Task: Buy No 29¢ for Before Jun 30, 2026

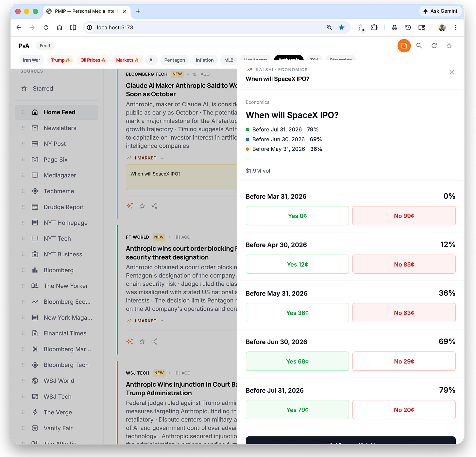Action: [404, 361]
